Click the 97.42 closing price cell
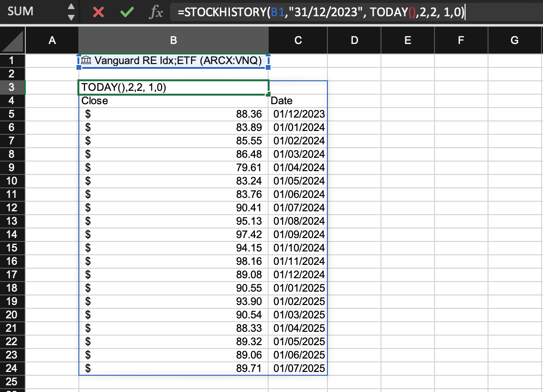 (x=173, y=235)
